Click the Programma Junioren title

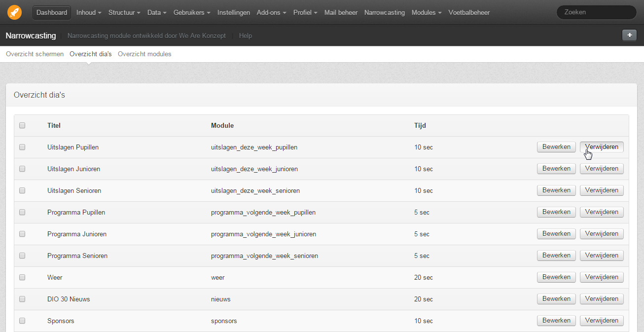click(x=77, y=234)
